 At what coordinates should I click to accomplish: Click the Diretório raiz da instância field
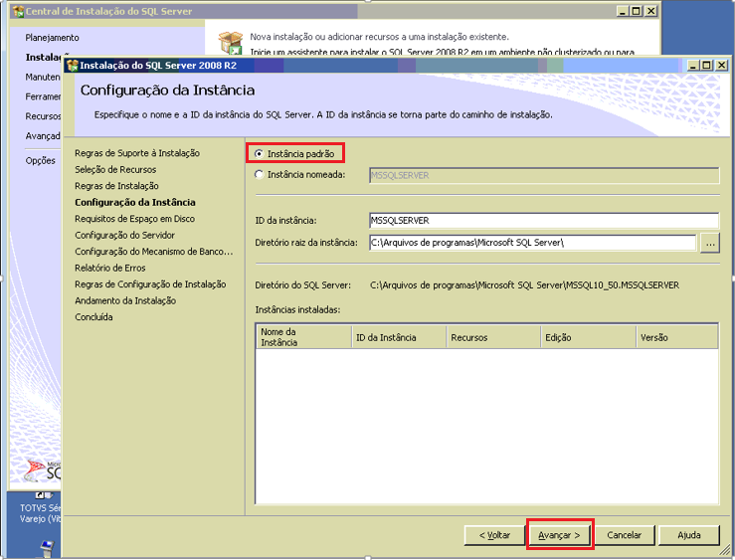pyautogui.click(x=532, y=243)
